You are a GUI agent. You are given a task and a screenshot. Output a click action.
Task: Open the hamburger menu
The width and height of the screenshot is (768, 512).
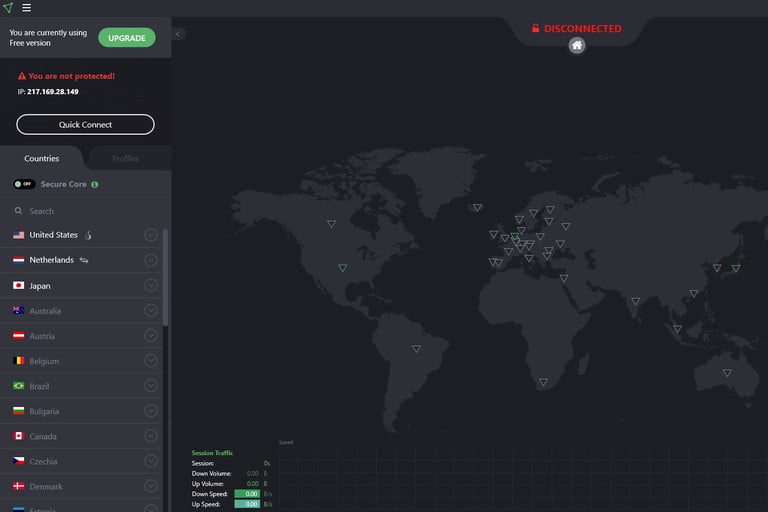26,8
